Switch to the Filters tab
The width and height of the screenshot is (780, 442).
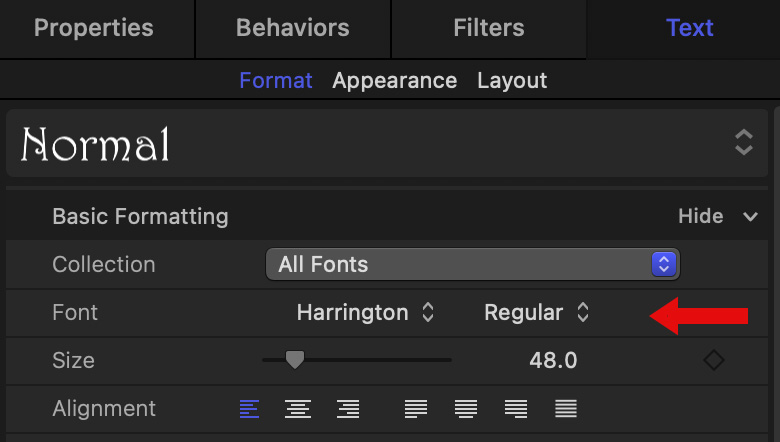coord(488,28)
